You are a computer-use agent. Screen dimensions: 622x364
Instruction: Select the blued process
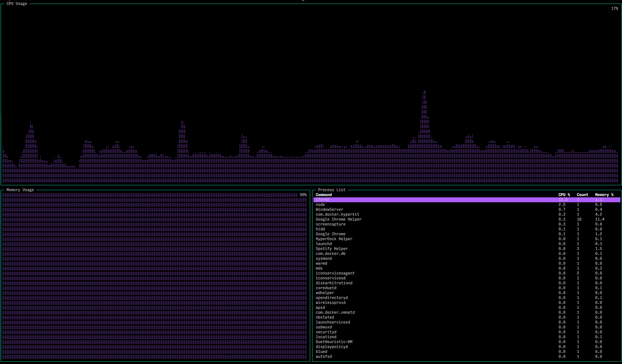click(x=467, y=352)
